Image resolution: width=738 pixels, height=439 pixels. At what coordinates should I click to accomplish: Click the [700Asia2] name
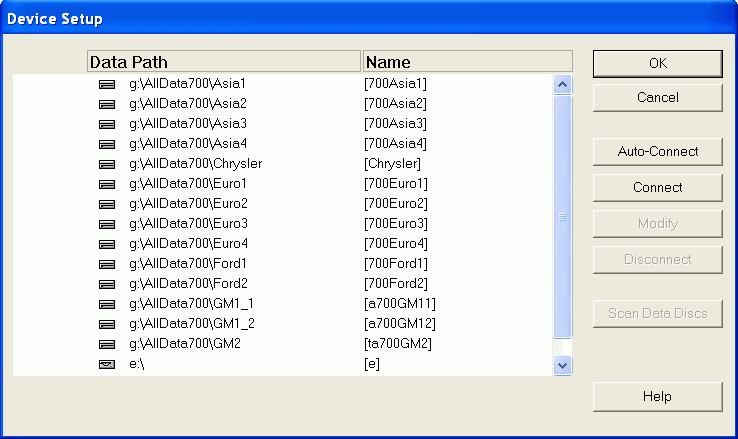coord(395,104)
